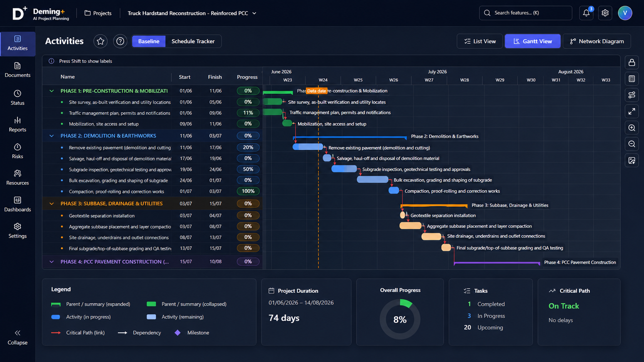Switch to the Schedule Tracker tab
This screenshot has width=644, height=362.
click(193, 41)
